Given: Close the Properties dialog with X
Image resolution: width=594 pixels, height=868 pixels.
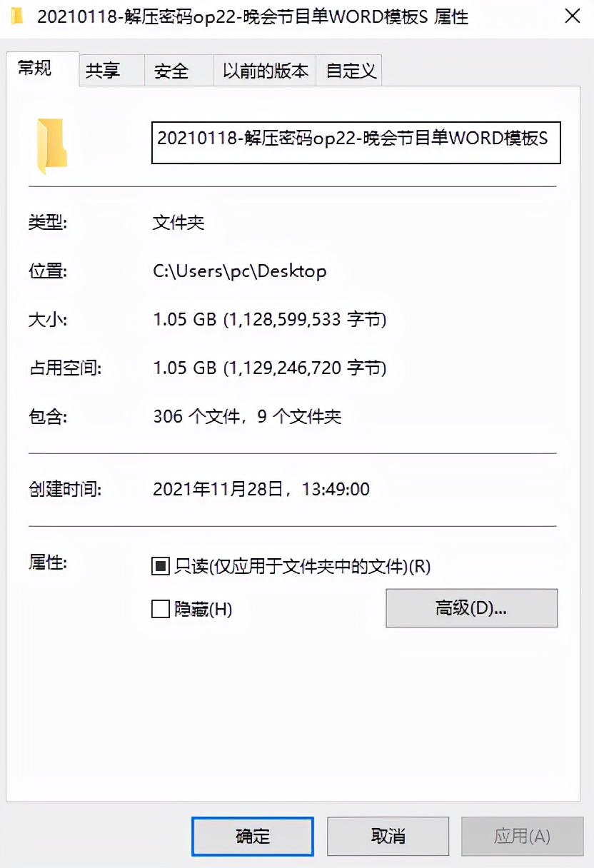Looking at the screenshot, I should pos(572,16).
